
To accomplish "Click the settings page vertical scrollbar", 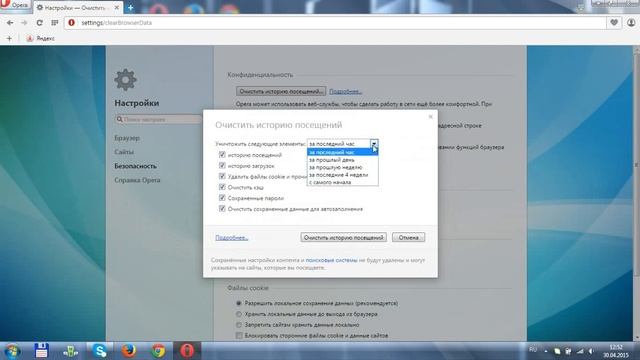I will 637,165.
